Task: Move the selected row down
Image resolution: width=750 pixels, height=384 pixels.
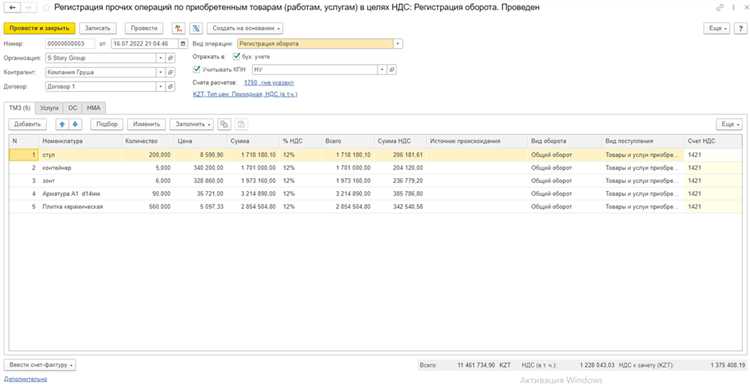Action: click(75, 124)
